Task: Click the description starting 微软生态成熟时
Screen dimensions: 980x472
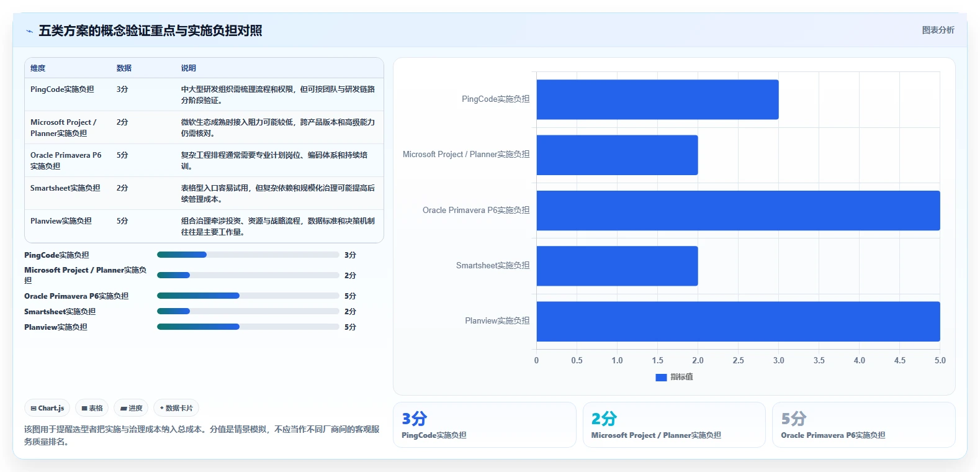Action: (x=278, y=128)
